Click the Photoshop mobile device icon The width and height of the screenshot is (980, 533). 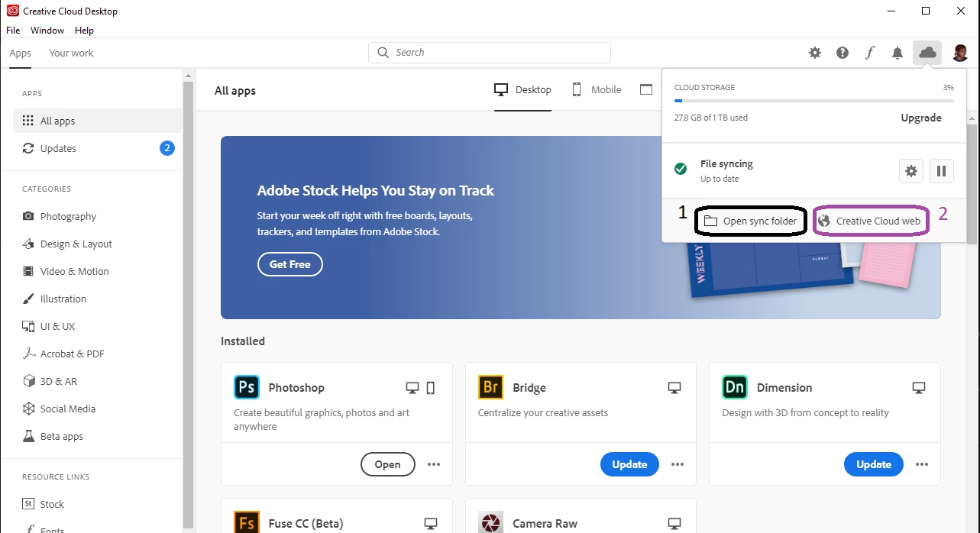pyautogui.click(x=430, y=388)
